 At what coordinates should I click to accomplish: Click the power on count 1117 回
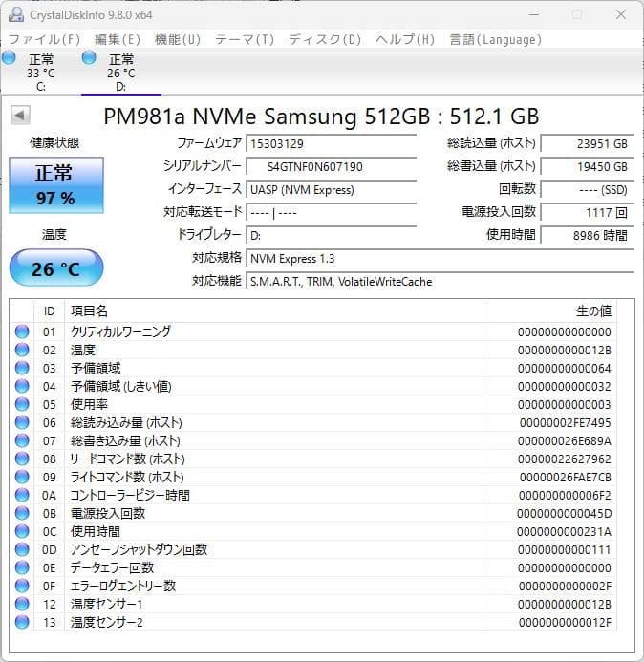(x=588, y=212)
